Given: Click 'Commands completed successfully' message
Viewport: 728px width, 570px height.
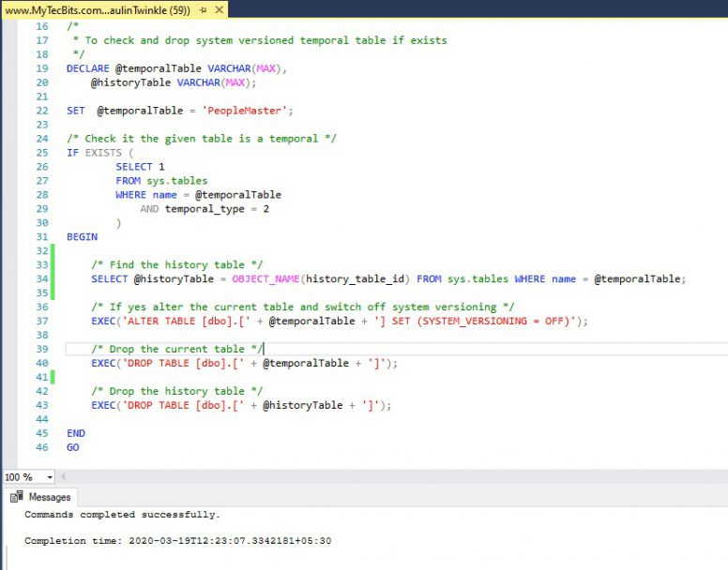Looking at the screenshot, I should [122, 515].
